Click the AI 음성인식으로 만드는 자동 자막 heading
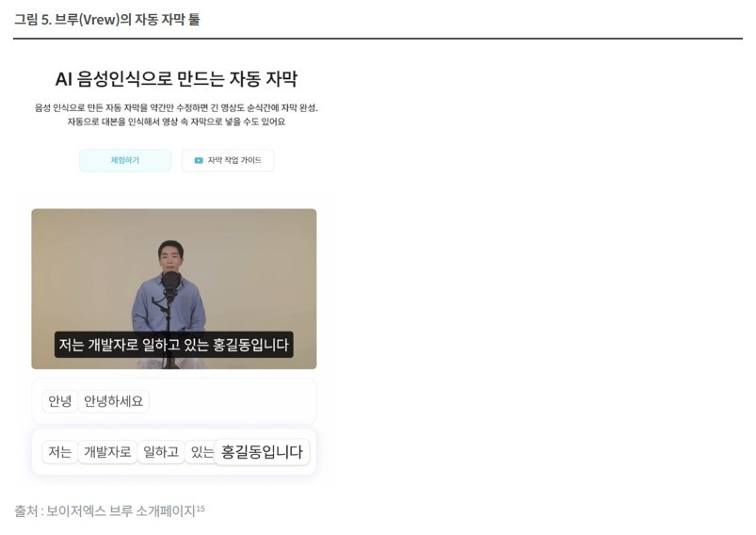 tap(176, 78)
